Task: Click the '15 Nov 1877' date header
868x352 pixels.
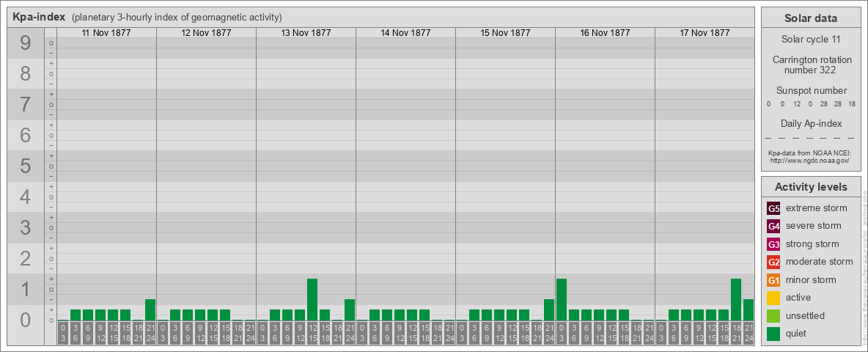Action: click(505, 33)
